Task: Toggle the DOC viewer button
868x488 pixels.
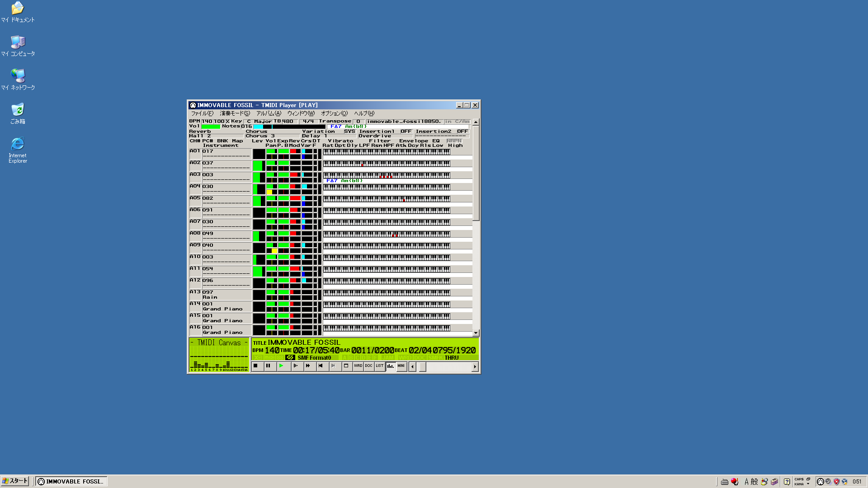Action: pos(369,366)
